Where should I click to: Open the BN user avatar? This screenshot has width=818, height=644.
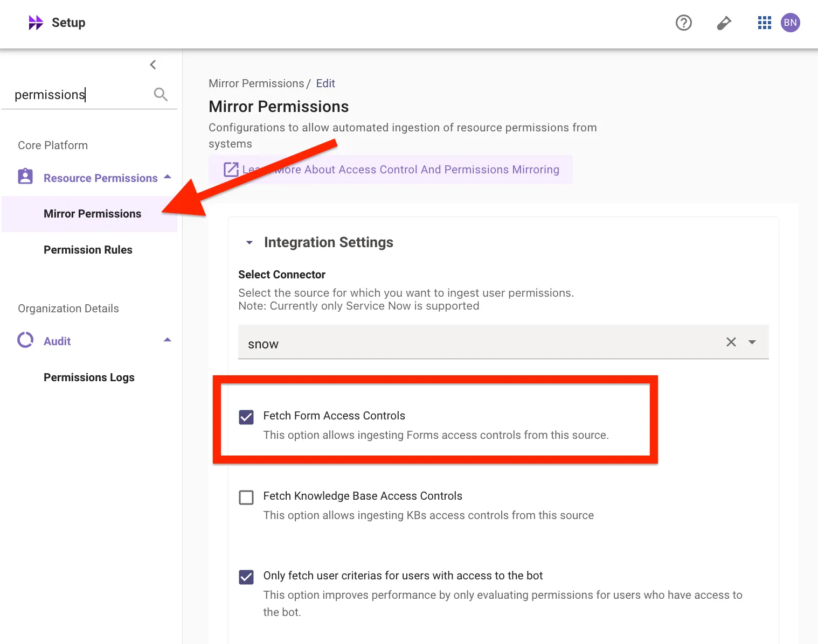tap(790, 23)
